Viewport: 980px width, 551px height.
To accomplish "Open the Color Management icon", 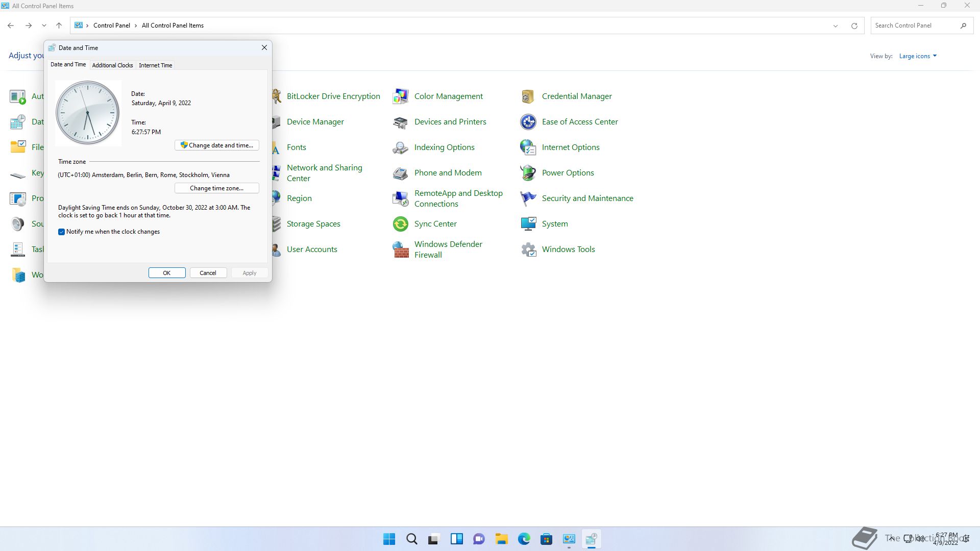I will (x=400, y=96).
